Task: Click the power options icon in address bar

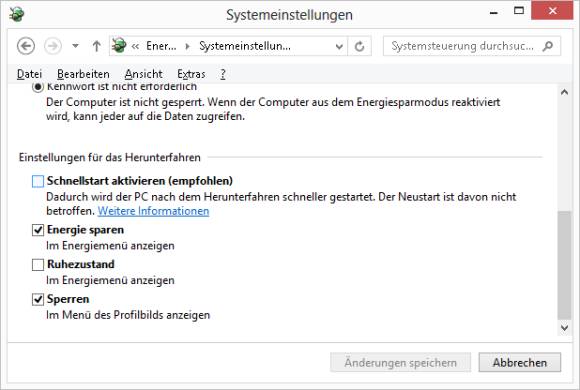Action: click(x=119, y=46)
